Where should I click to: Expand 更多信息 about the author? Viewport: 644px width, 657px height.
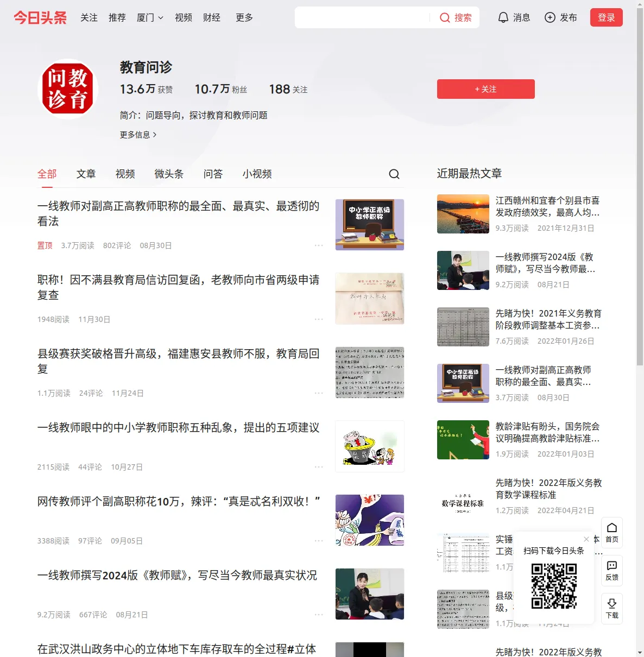tap(138, 135)
